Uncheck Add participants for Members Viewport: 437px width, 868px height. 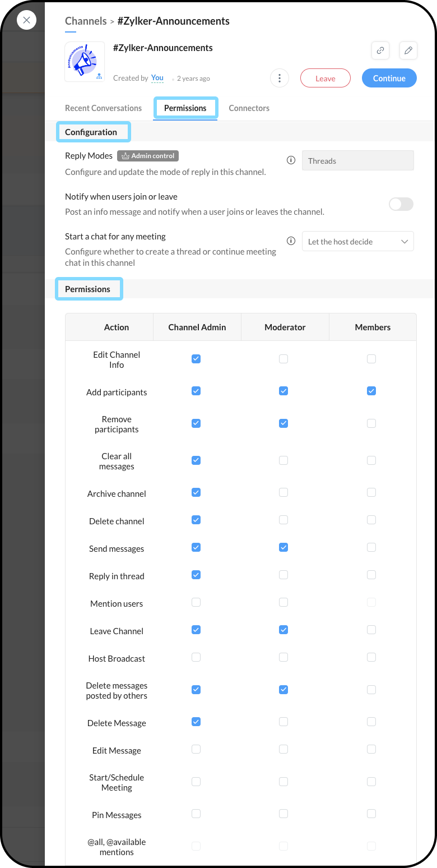(371, 391)
